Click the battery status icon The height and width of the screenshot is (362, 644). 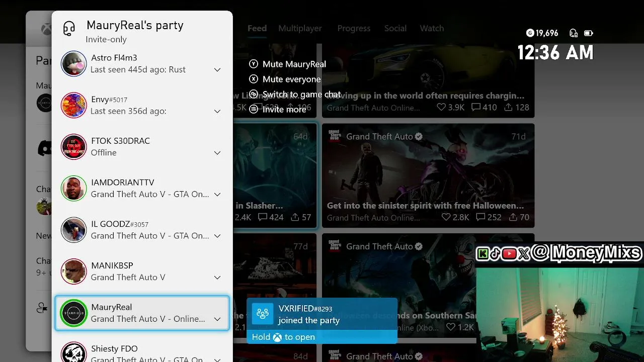pos(588,33)
